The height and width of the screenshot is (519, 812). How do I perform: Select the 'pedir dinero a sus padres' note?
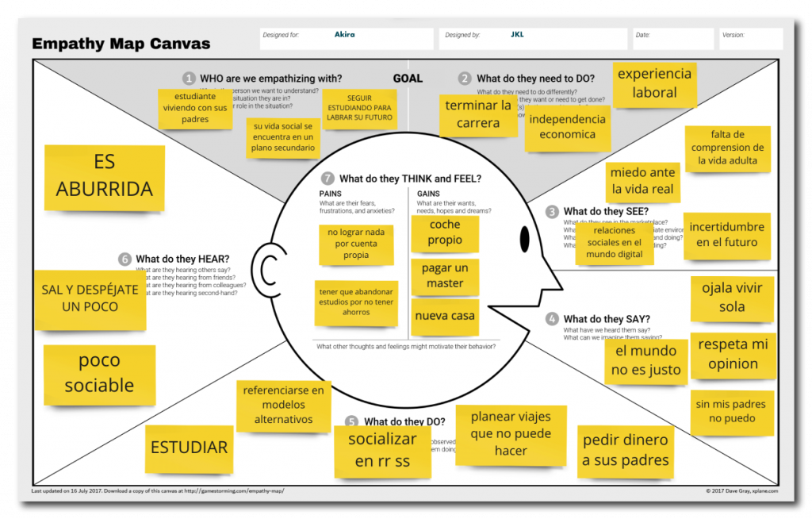626,451
